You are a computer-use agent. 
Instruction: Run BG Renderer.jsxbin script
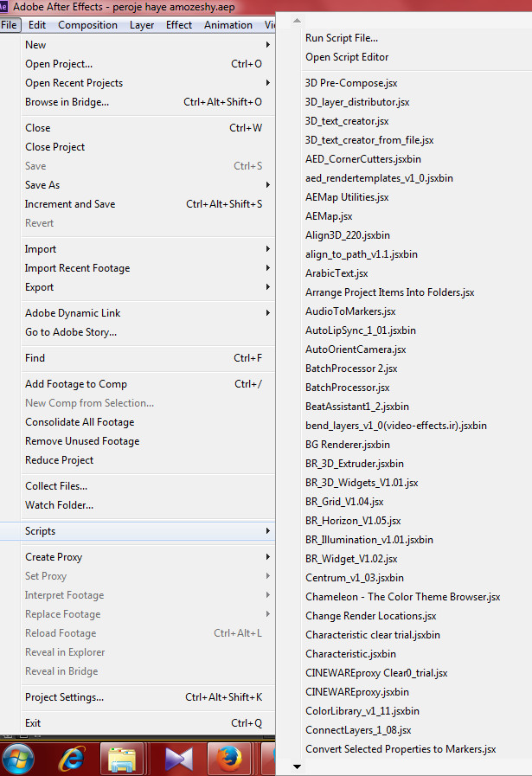coord(348,445)
